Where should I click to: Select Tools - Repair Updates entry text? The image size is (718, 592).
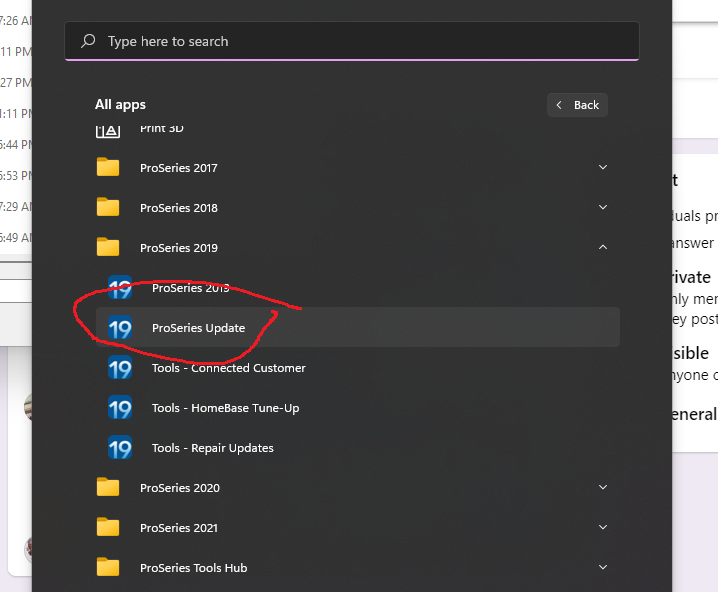tap(212, 448)
